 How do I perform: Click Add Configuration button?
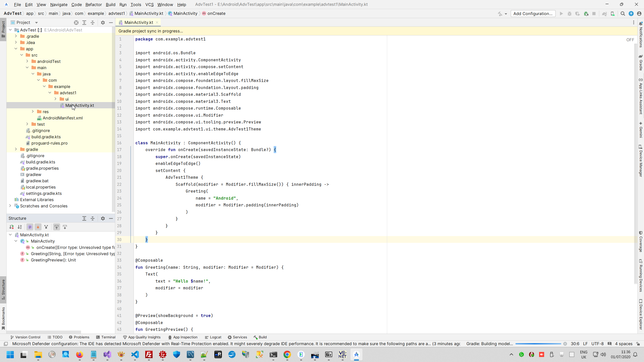click(x=533, y=14)
